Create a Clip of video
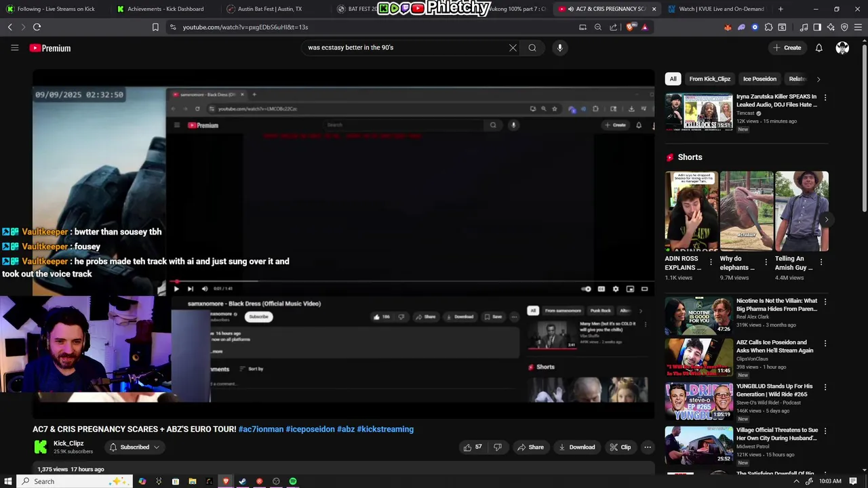Viewport: 868px width, 488px height. 620,447
